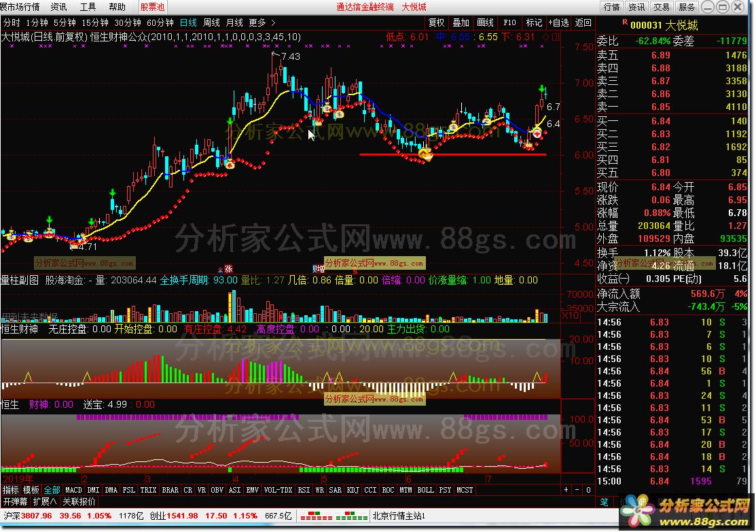756x532 pixels.
Task: Click the 沪深 index value 3807.96
Action: (x=36, y=516)
